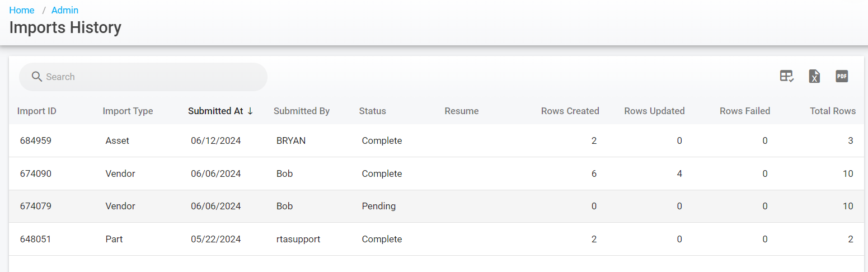Focus the Search input field
This screenshot has width=868, height=272.
pos(151,77)
